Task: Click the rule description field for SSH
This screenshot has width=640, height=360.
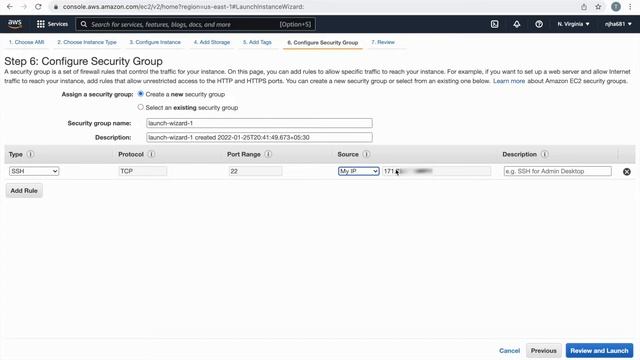Action: point(558,171)
